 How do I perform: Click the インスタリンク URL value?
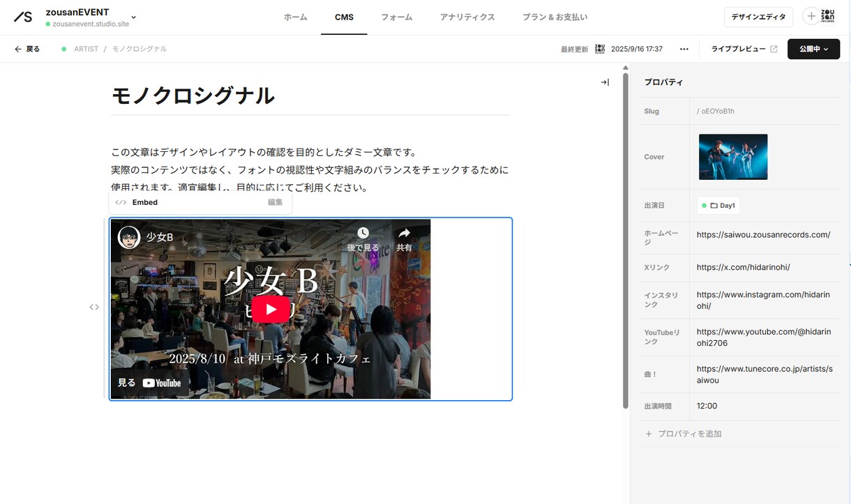763,300
